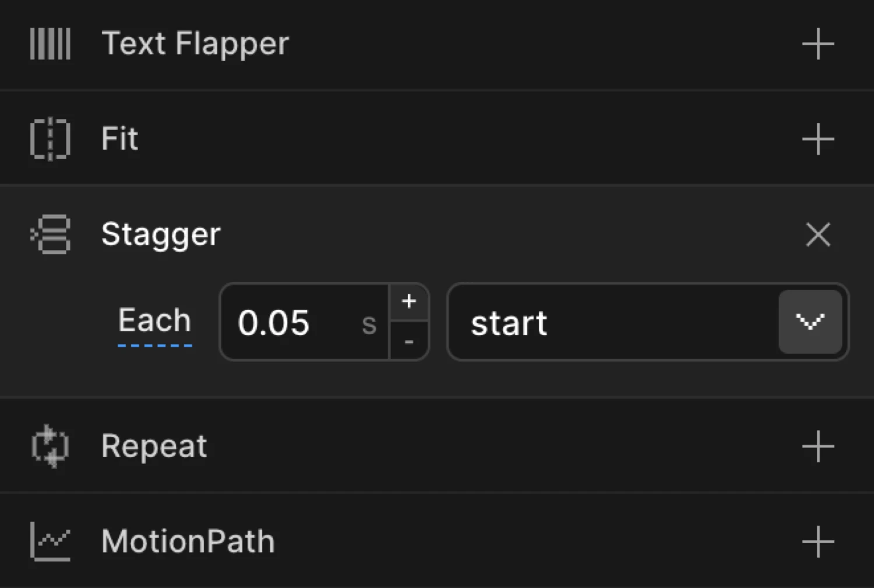
Task: Add Text Flapper using its plus icon
Action: point(817,44)
